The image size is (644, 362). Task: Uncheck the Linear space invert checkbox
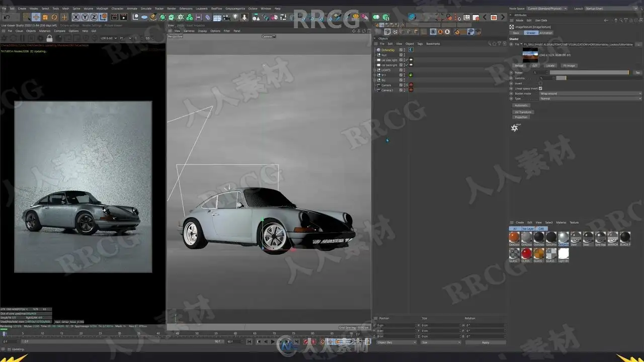540,88
